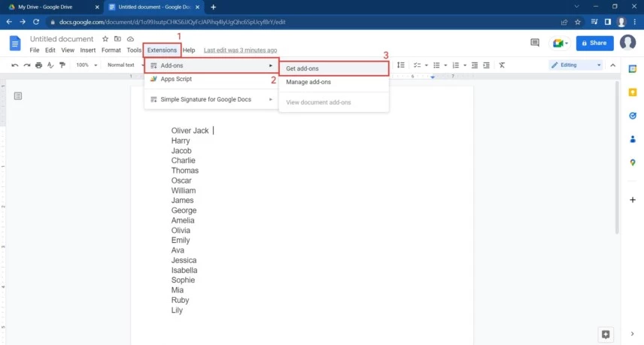
Task: Open a new browser tab
Action: [213, 7]
